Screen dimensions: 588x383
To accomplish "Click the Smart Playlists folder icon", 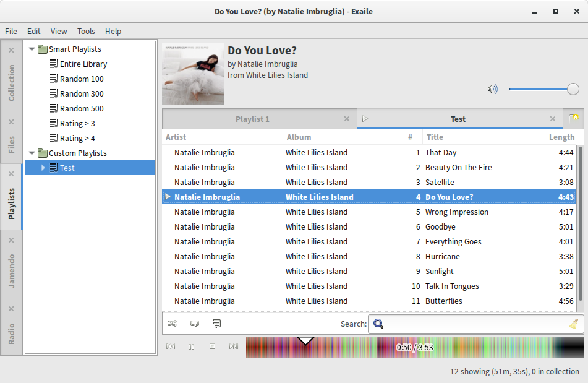I will [43, 49].
